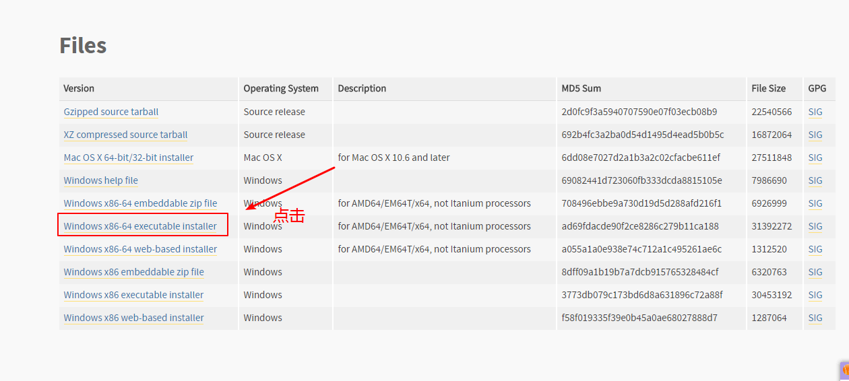The image size is (849, 381).
Task: Select AMD64 description in x86-64 web-based installer row
Action: 434,249
